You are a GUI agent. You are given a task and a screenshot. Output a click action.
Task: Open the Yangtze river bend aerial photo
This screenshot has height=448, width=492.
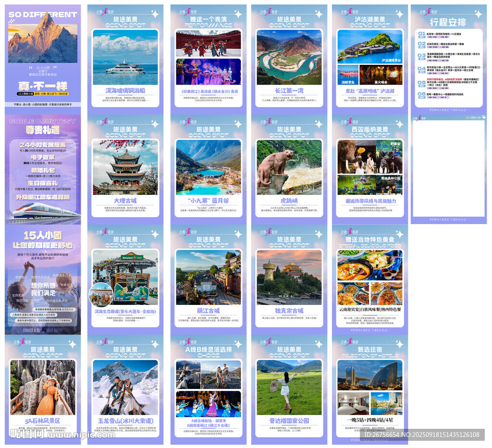coord(289,57)
